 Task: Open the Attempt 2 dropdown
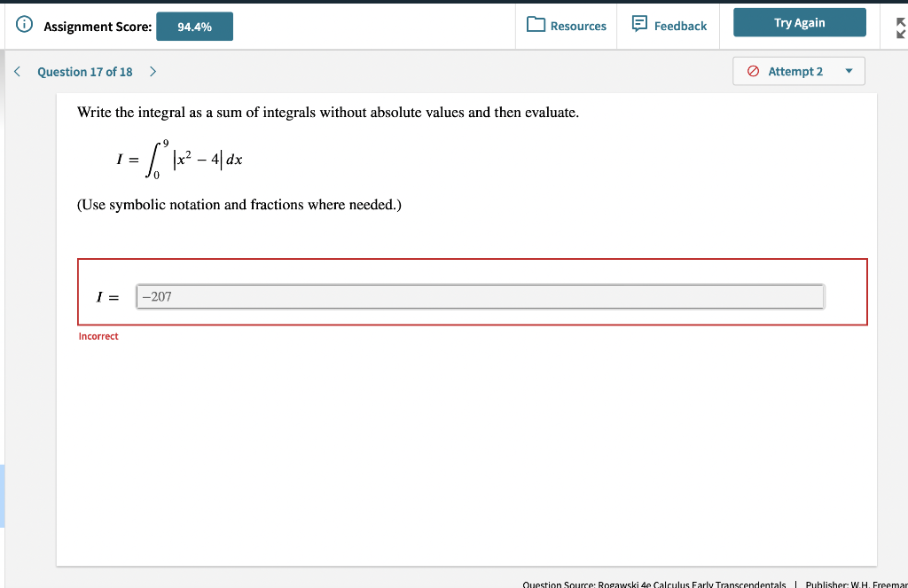[x=798, y=71]
